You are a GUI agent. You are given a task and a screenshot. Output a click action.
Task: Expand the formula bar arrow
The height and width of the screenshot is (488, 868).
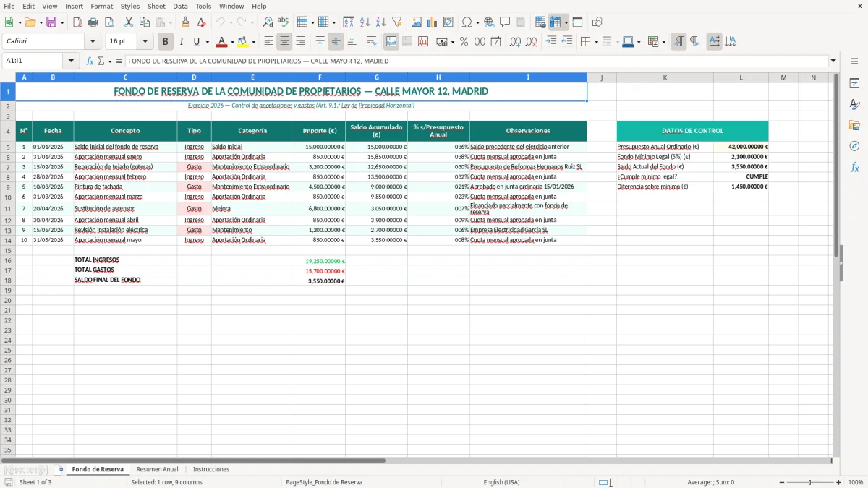pyautogui.click(x=833, y=61)
